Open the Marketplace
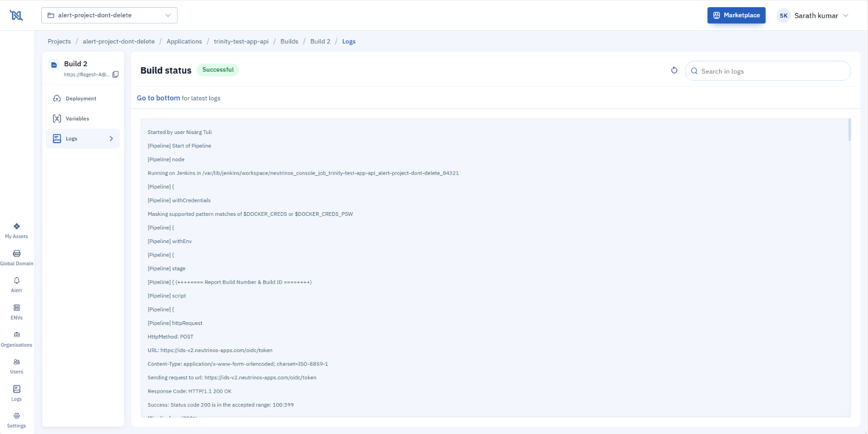The width and height of the screenshot is (868, 434). point(736,15)
